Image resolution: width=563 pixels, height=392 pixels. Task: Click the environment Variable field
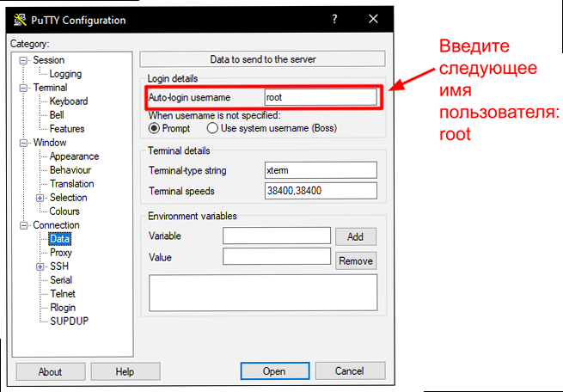(x=277, y=236)
